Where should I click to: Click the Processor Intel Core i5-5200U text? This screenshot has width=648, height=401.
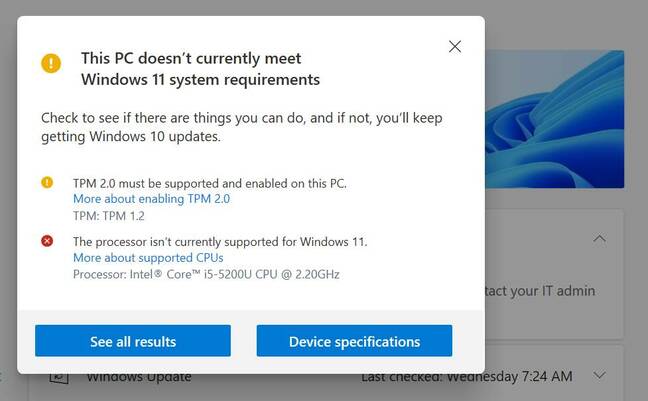point(206,274)
